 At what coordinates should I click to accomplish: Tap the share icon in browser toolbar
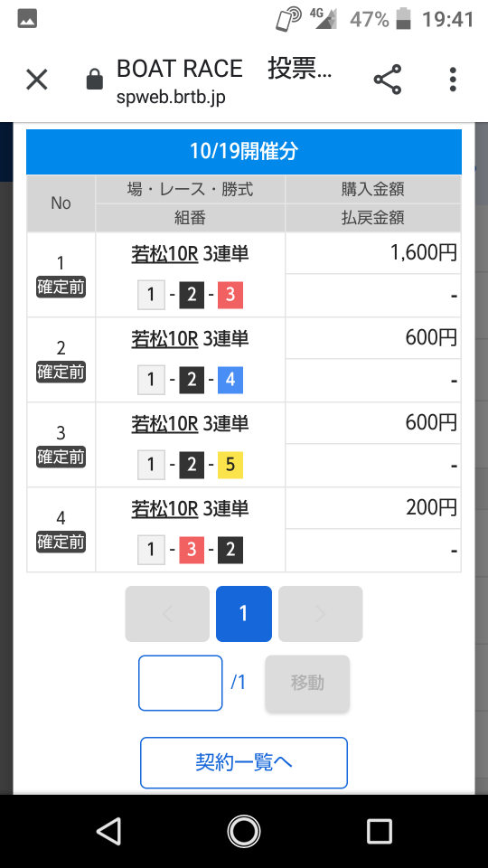point(388,80)
